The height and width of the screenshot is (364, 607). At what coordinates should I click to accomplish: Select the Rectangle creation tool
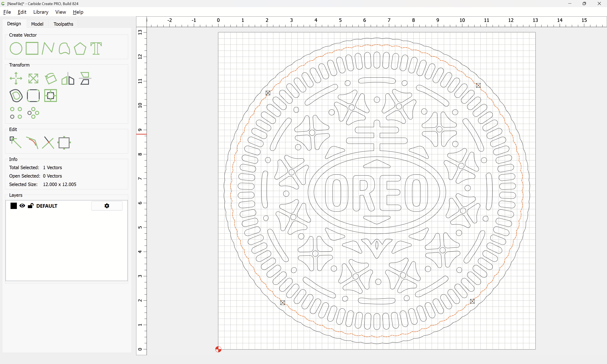(x=32, y=48)
